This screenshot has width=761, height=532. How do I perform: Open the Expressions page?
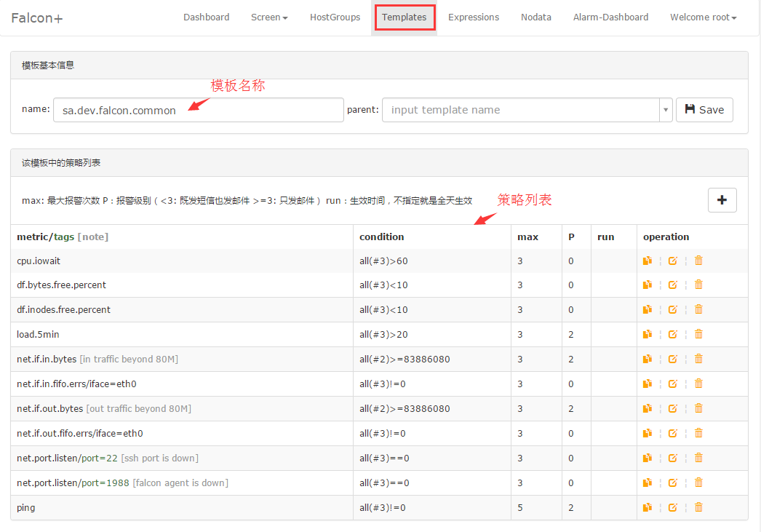tap(474, 17)
